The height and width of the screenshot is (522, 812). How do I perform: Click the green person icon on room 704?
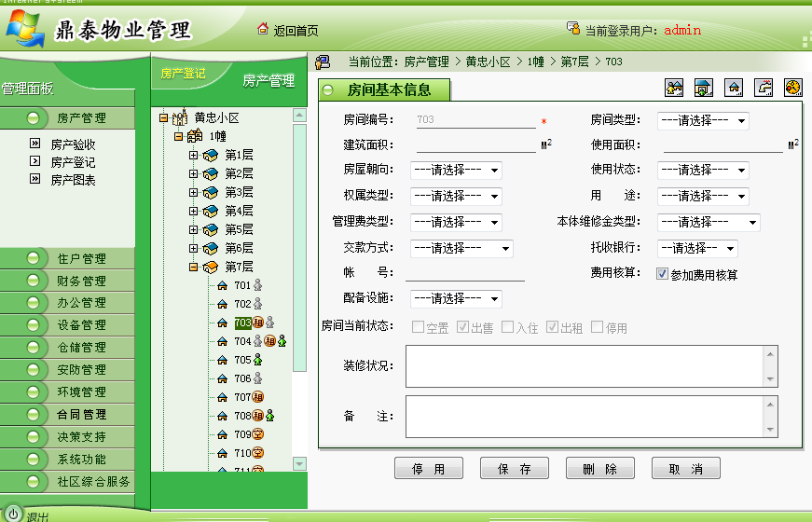(x=282, y=341)
